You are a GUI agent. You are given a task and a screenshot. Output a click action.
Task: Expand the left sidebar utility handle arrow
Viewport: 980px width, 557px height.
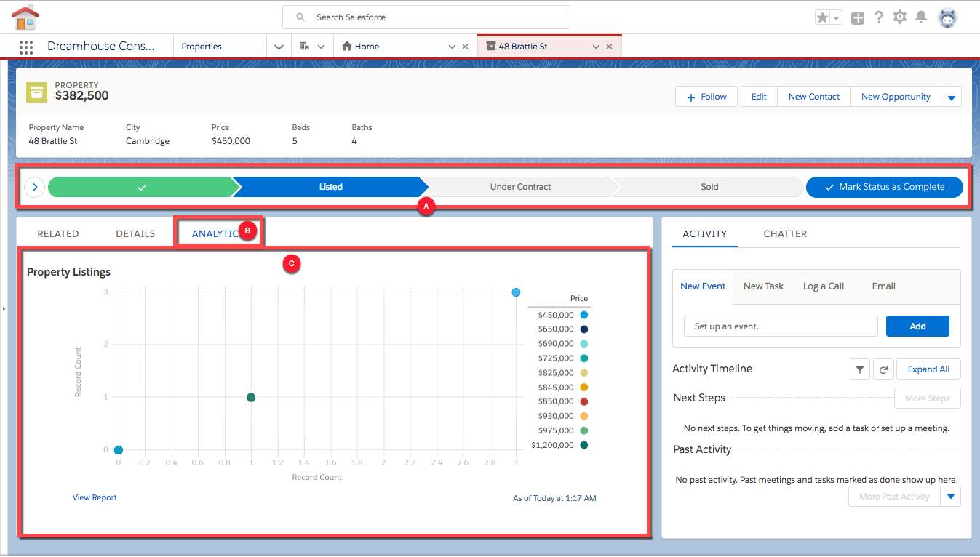click(x=3, y=309)
